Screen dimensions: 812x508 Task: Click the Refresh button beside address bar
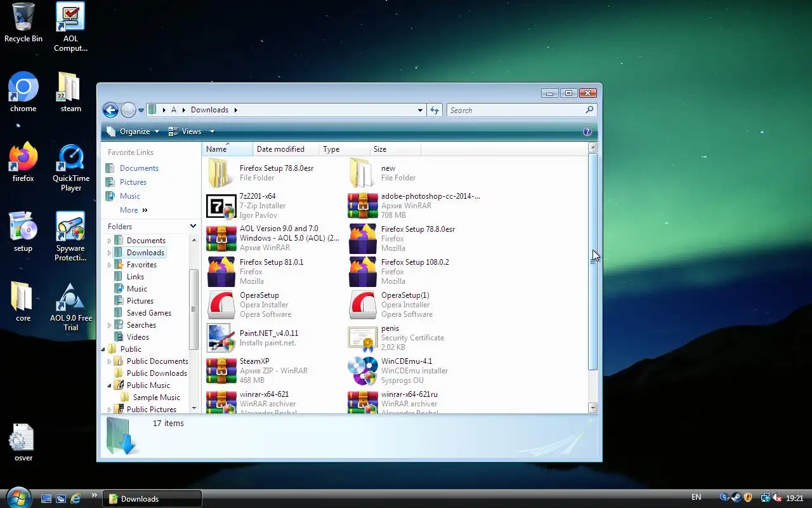435,110
